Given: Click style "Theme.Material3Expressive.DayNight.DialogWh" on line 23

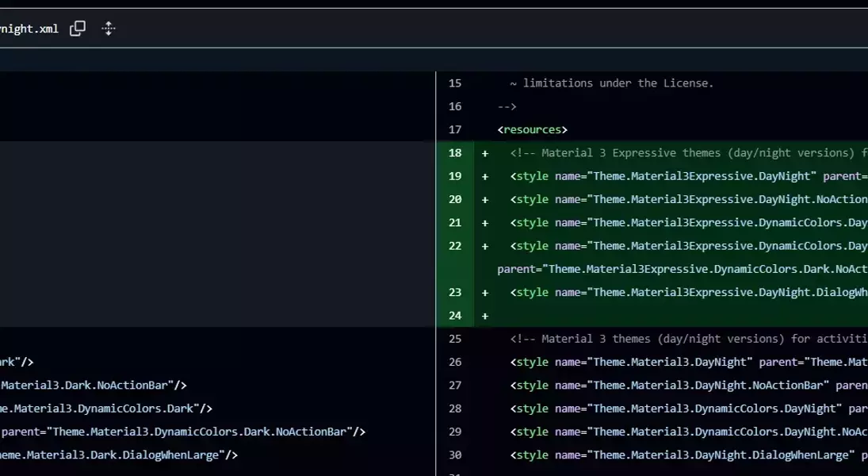Looking at the screenshot, I should [689, 293].
